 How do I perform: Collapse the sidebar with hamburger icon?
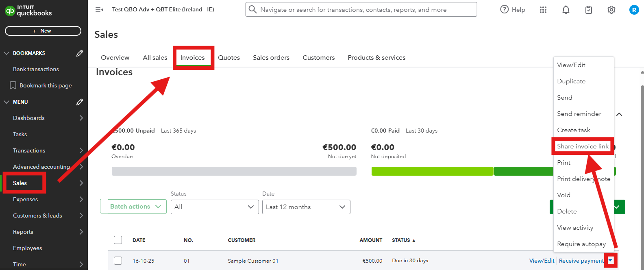coord(99,9)
